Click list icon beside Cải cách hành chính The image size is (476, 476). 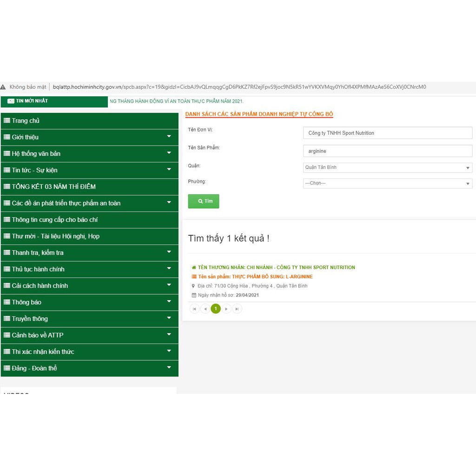[x=7, y=285]
